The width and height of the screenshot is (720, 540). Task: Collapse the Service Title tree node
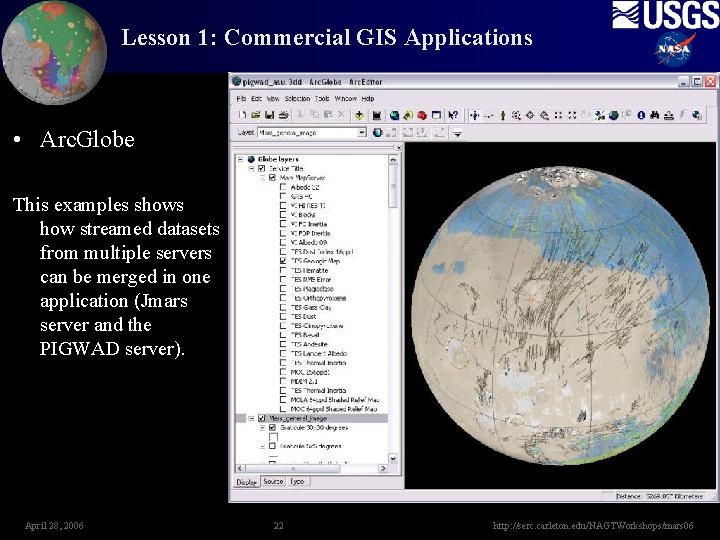251,169
